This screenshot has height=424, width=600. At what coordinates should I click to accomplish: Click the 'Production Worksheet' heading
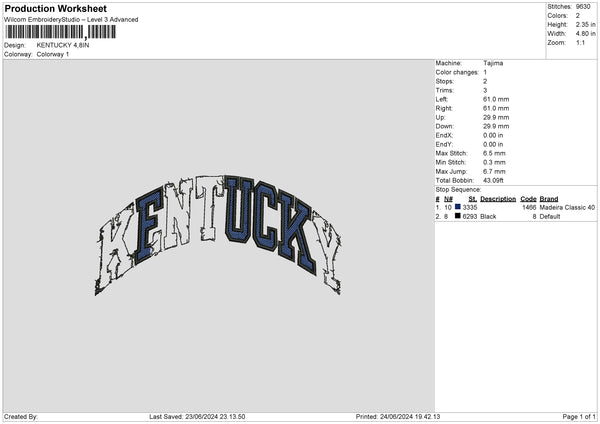pyautogui.click(x=55, y=8)
